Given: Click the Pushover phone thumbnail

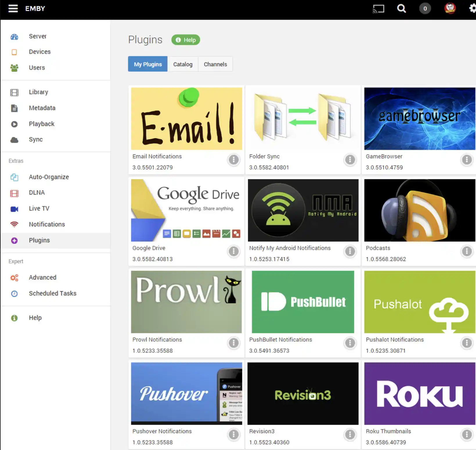Looking at the screenshot, I should (x=186, y=394).
